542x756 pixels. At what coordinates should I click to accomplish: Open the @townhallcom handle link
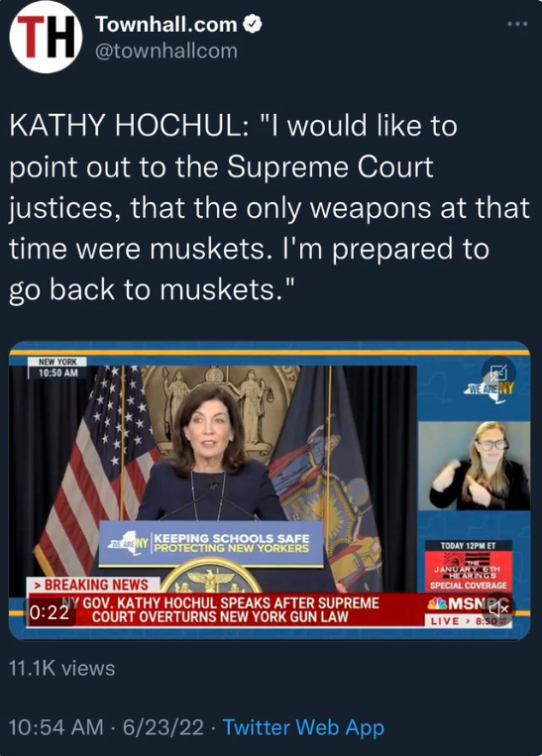point(165,52)
